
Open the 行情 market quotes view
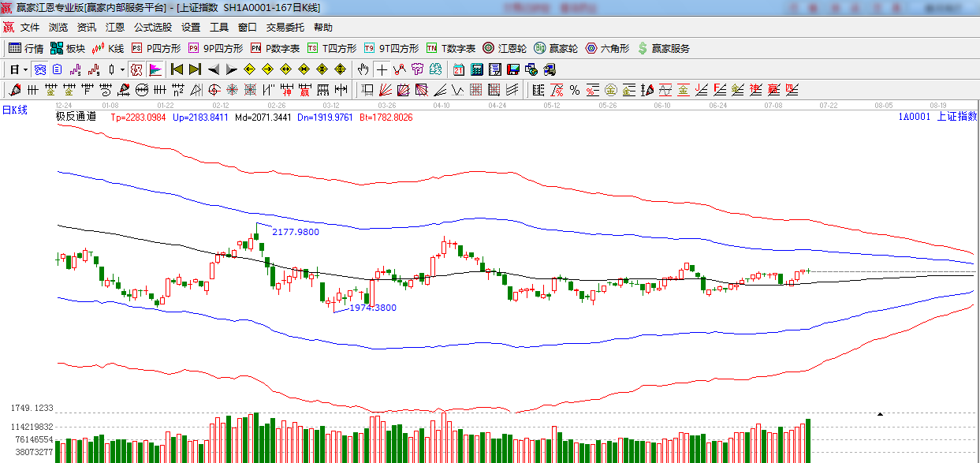(26, 48)
